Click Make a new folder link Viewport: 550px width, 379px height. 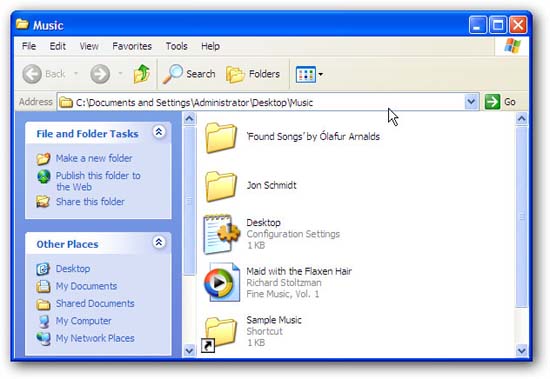coord(94,158)
